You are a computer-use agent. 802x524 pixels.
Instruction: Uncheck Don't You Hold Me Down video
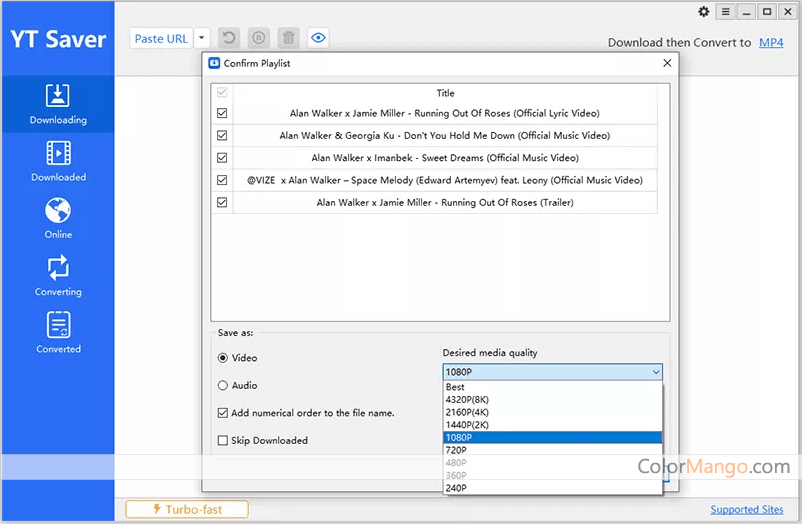click(222, 136)
